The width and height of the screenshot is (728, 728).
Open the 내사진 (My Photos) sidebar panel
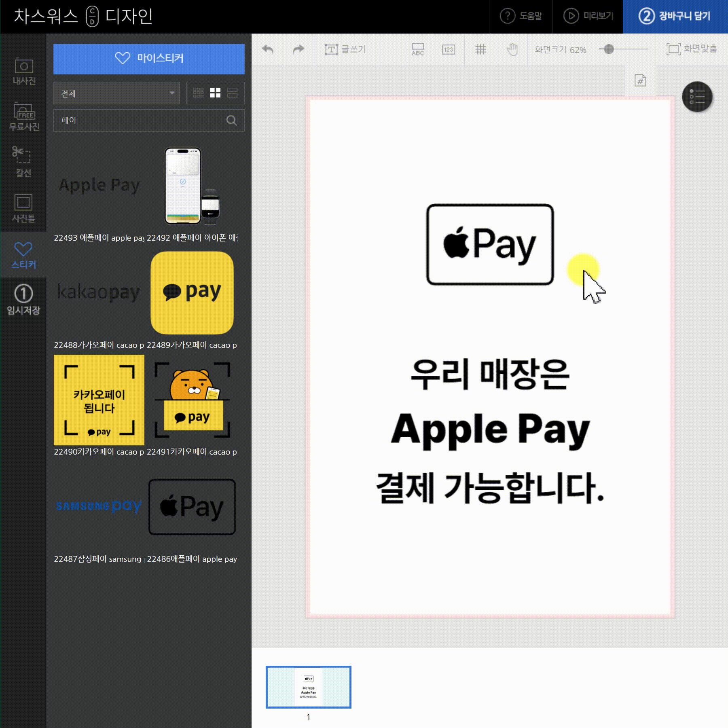23,72
